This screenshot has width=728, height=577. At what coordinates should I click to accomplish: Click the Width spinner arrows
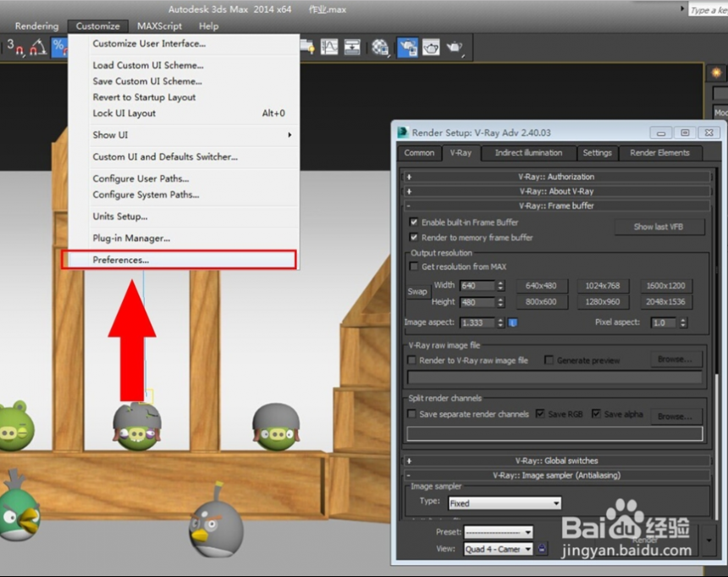point(500,285)
